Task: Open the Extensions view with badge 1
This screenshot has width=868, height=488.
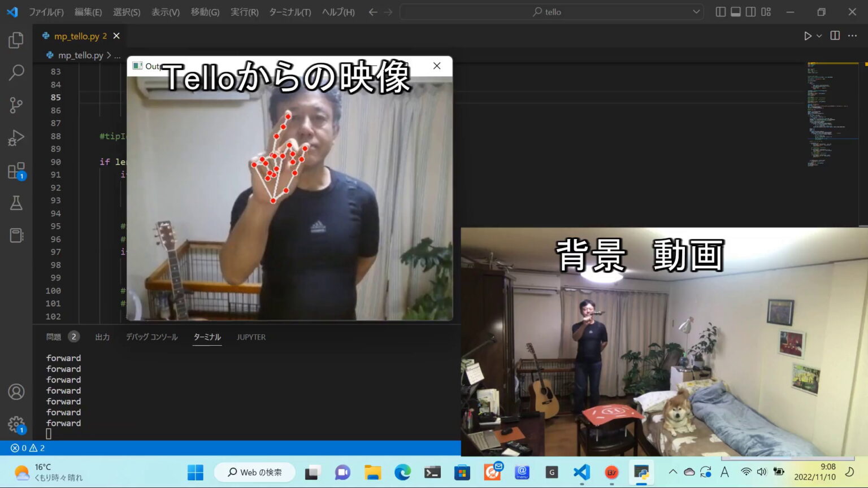Action: (x=15, y=170)
